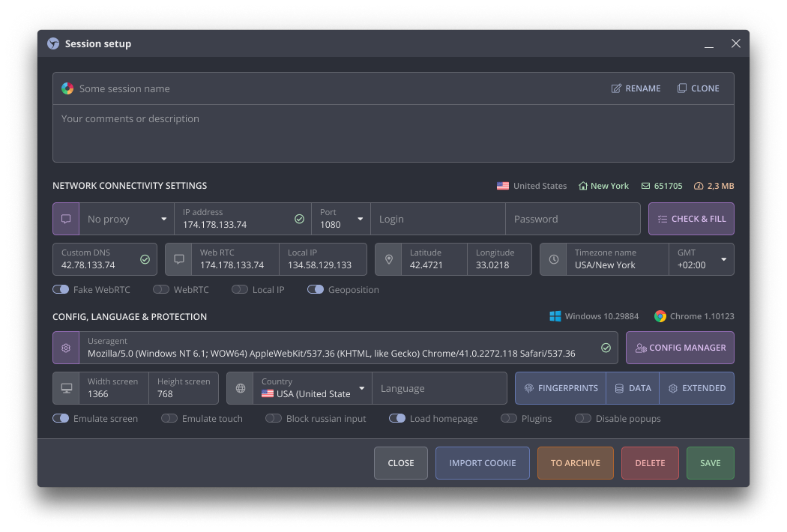Click the data size gauge icon
Screen dimensions: 787x532
point(698,186)
